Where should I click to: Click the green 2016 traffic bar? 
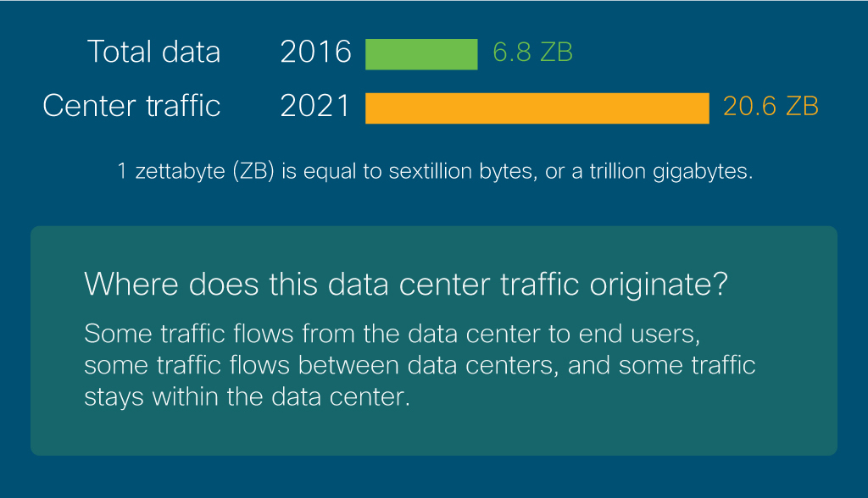pyautogui.click(x=421, y=54)
